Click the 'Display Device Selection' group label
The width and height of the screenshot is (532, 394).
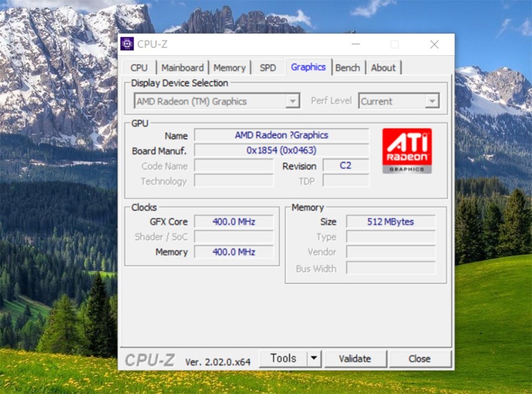(180, 83)
